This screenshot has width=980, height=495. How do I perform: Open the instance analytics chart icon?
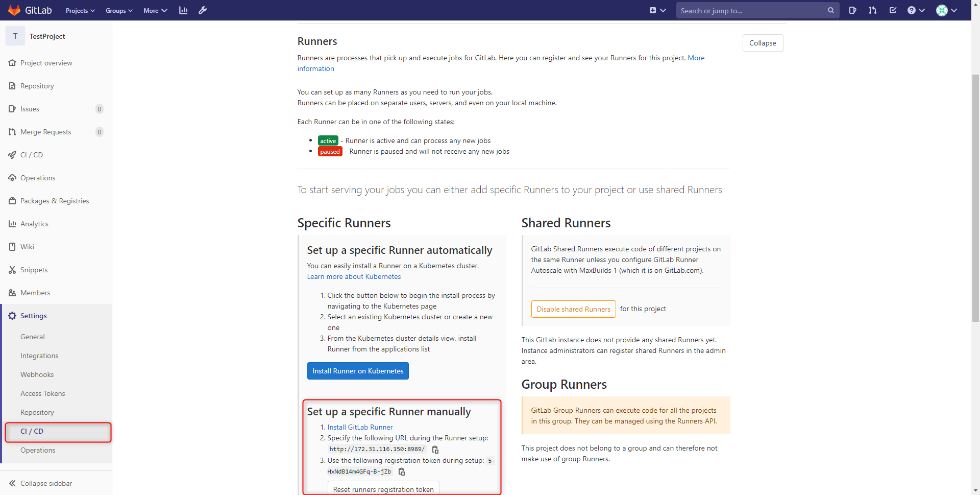point(183,10)
